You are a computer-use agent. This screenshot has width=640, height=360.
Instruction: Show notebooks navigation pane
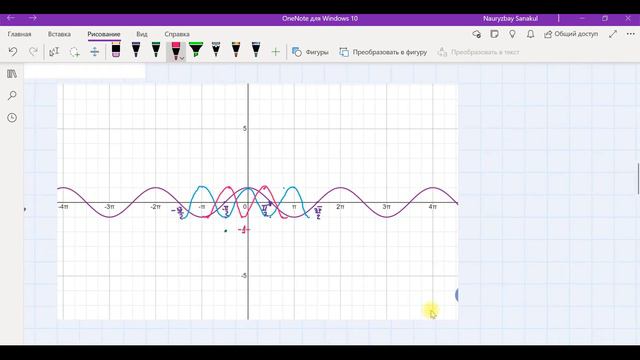click(x=12, y=74)
